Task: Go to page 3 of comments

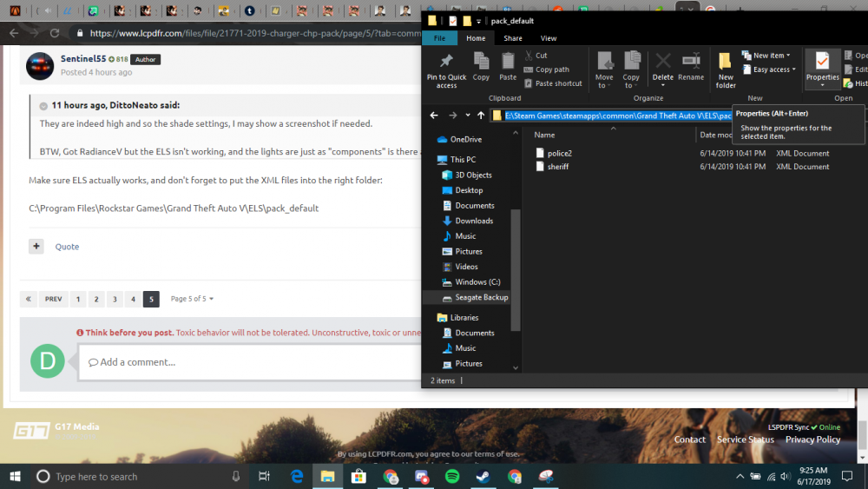Action: [x=115, y=299]
